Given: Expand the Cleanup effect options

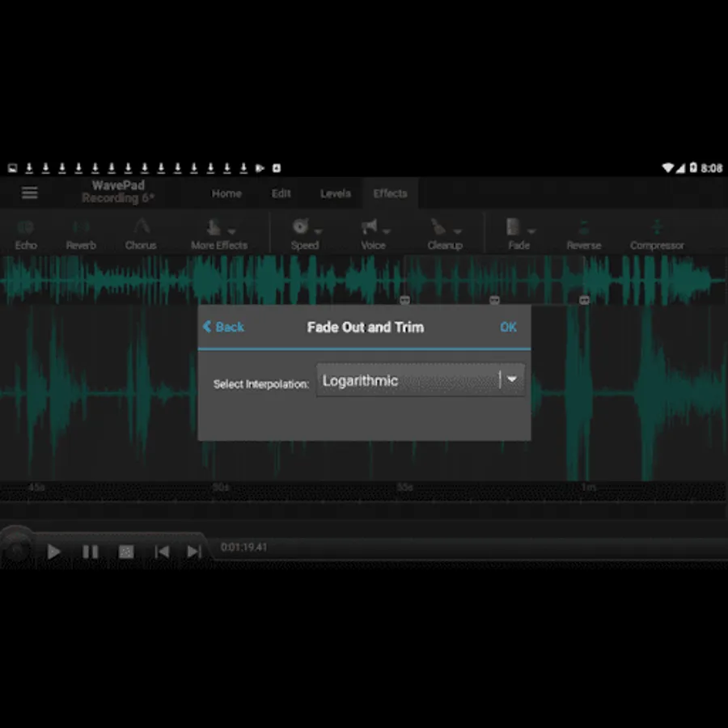Looking at the screenshot, I should coord(444,233).
